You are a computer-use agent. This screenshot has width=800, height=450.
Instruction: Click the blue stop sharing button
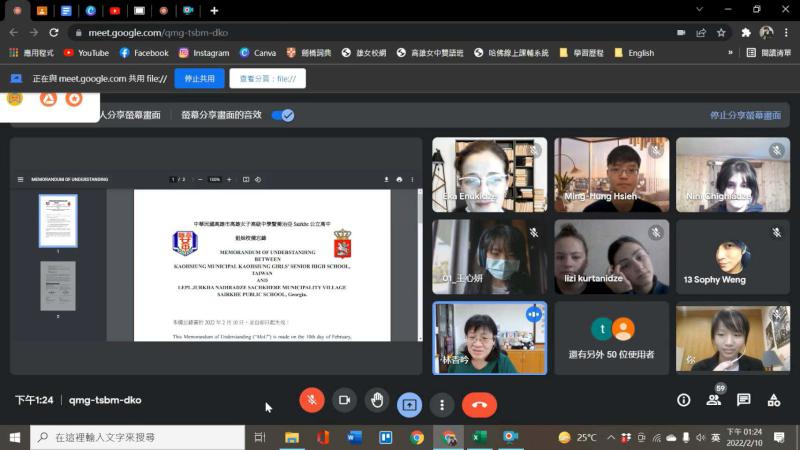click(199, 78)
